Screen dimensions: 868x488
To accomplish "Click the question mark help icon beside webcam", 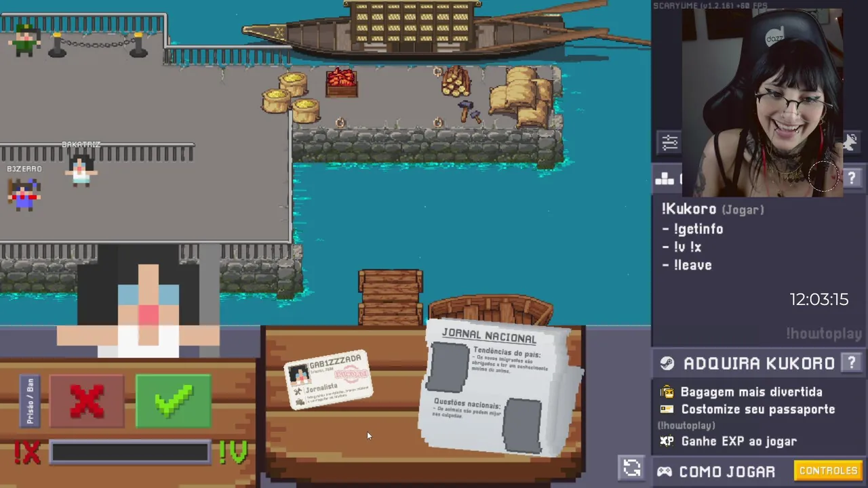I will (x=852, y=178).
